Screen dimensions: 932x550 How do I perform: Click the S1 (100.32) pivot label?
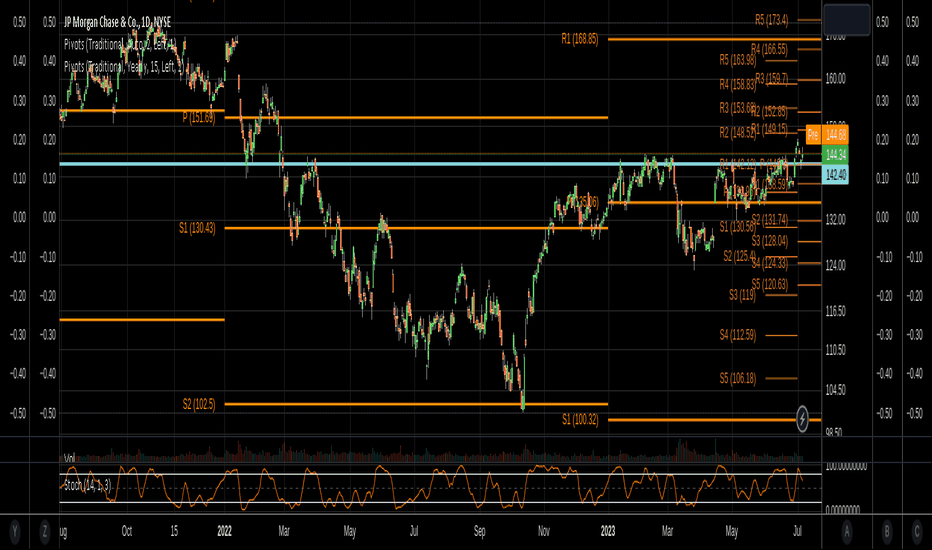[x=580, y=420]
